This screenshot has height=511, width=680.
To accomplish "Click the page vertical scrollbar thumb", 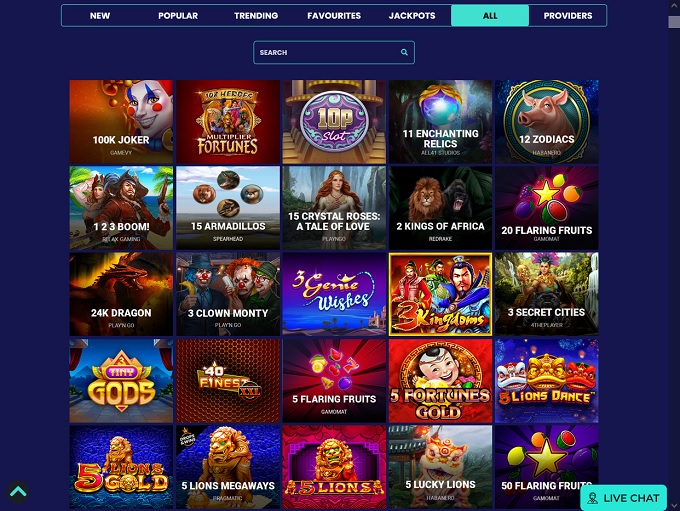I will click(x=674, y=22).
